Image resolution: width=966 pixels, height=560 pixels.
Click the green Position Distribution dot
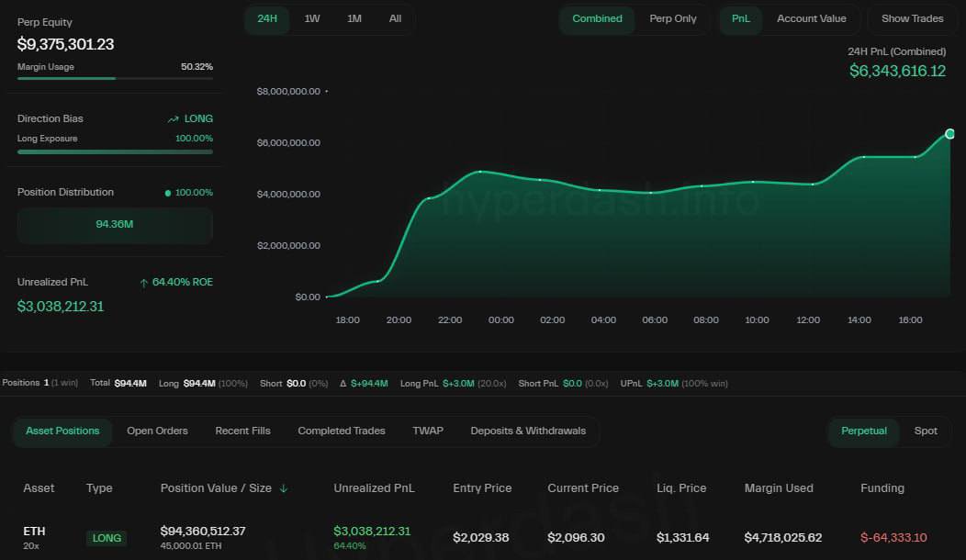pos(167,193)
